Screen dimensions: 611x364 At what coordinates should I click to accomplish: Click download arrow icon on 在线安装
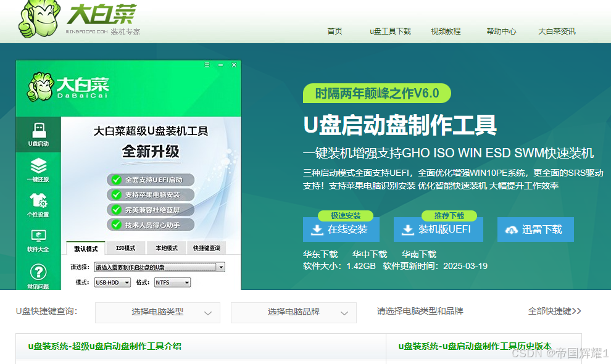click(317, 230)
